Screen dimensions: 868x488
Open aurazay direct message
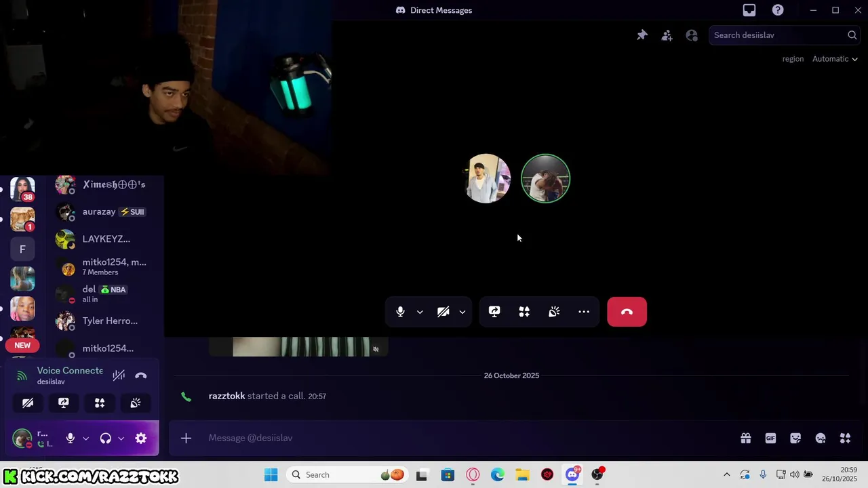click(x=106, y=211)
